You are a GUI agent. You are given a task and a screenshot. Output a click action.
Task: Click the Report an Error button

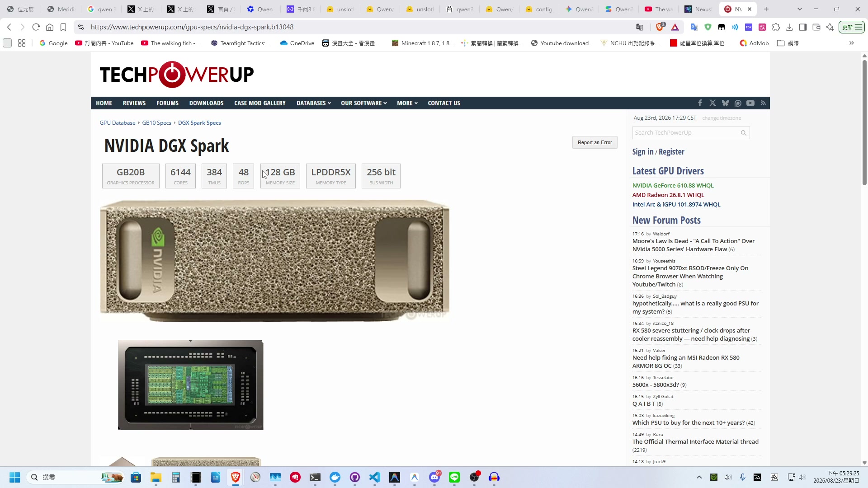[x=594, y=142]
